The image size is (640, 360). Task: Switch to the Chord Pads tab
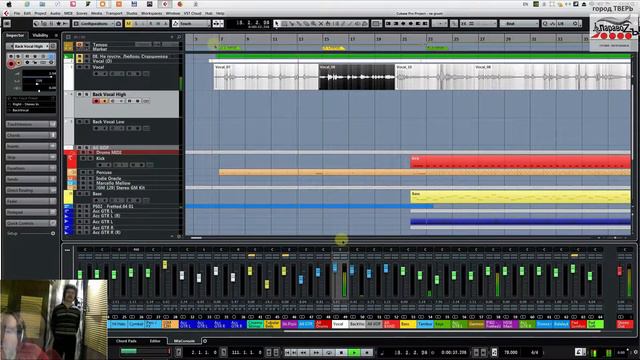[126, 341]
